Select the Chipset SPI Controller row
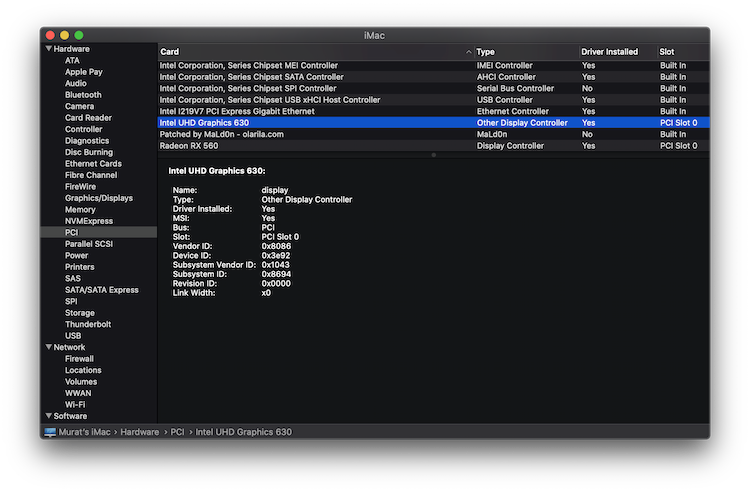This screenshot has height=492, width=750. (x=433, y=88)
